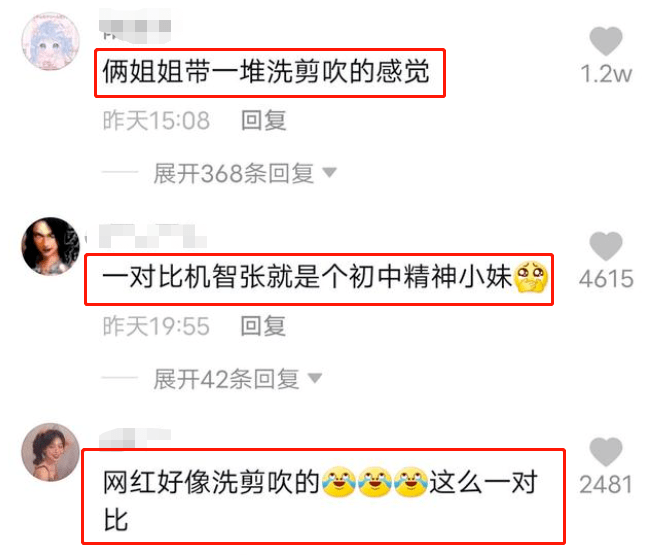Click the arrow next to 展开42条回复

point(314,378)
